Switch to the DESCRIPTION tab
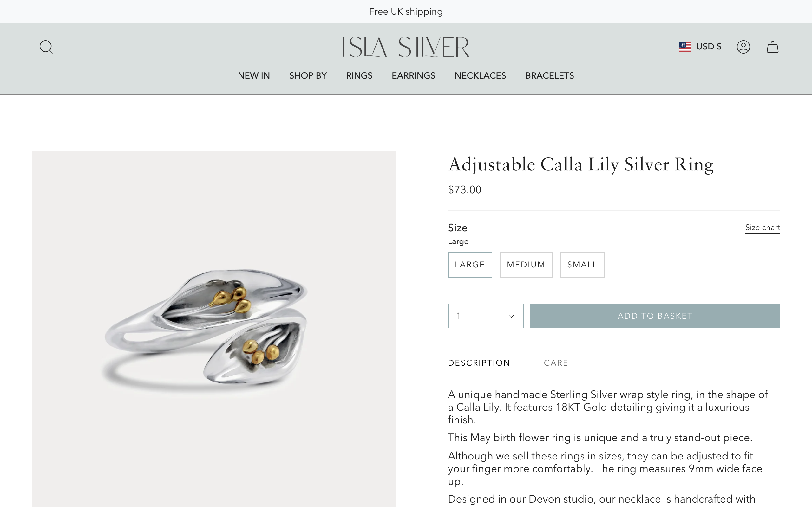812x507 pixels. pyautogui.click(x=479, y=363)
